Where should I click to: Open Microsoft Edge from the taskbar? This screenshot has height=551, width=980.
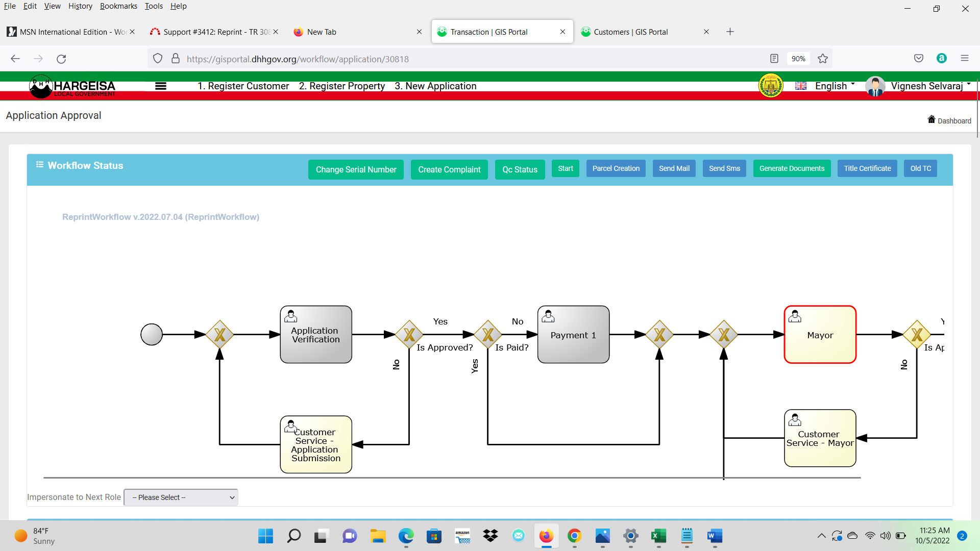[x=406, y=536]
